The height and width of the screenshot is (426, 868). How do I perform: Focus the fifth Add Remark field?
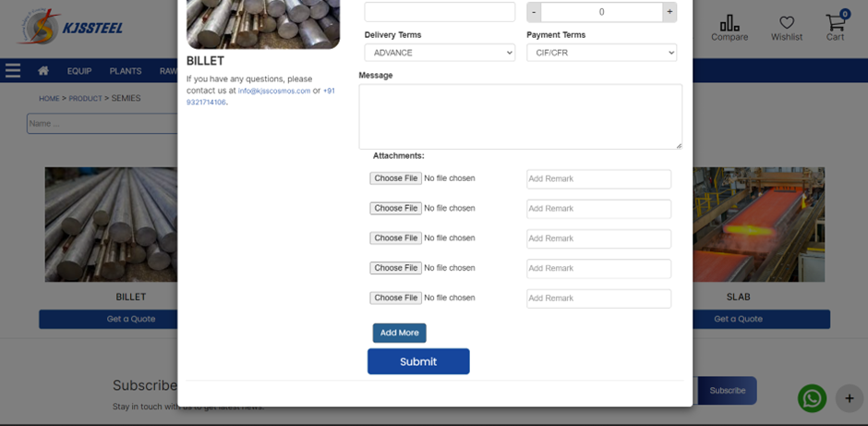coord(599,298)
